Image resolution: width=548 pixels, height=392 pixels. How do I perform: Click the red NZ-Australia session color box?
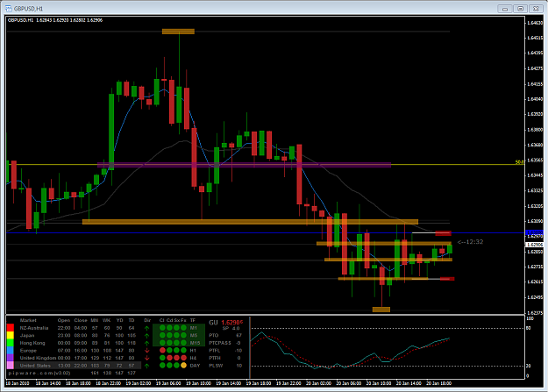tap(11, 328)
